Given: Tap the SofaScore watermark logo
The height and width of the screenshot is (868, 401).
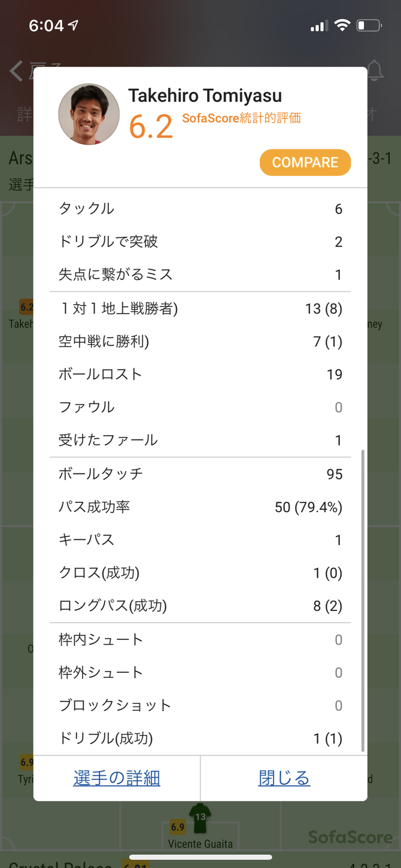Looking at the screenshot, I should click(x=350, y=836).
